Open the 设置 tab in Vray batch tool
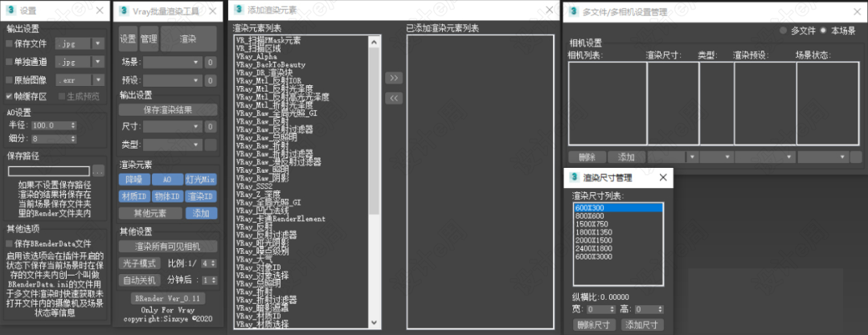This screenshot has width=868, height=335. pyautogui.click(x=128, y=39)
